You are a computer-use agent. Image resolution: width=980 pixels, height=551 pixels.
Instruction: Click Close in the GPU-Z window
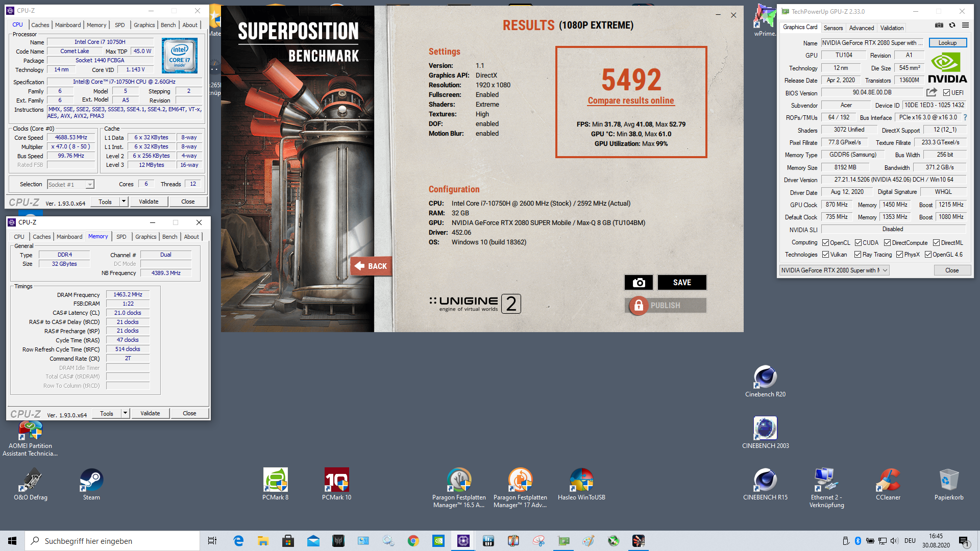click(952, 270)
